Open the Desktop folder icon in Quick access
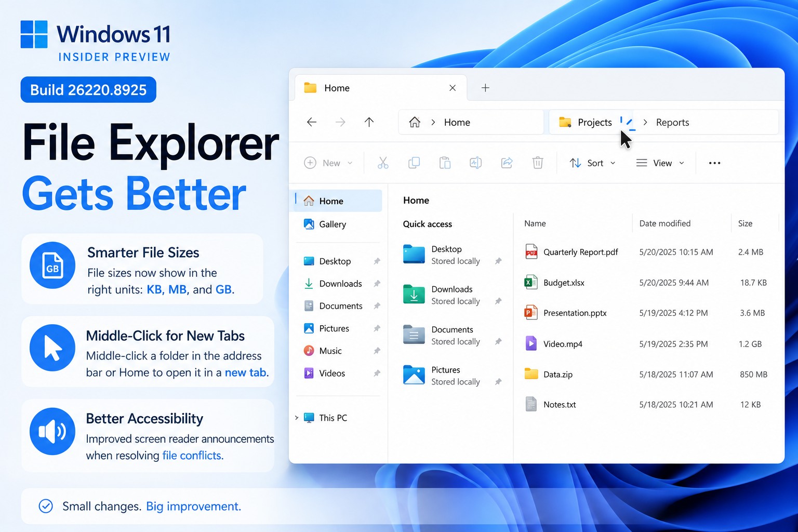The image size is (798, 532). (414, 254)
